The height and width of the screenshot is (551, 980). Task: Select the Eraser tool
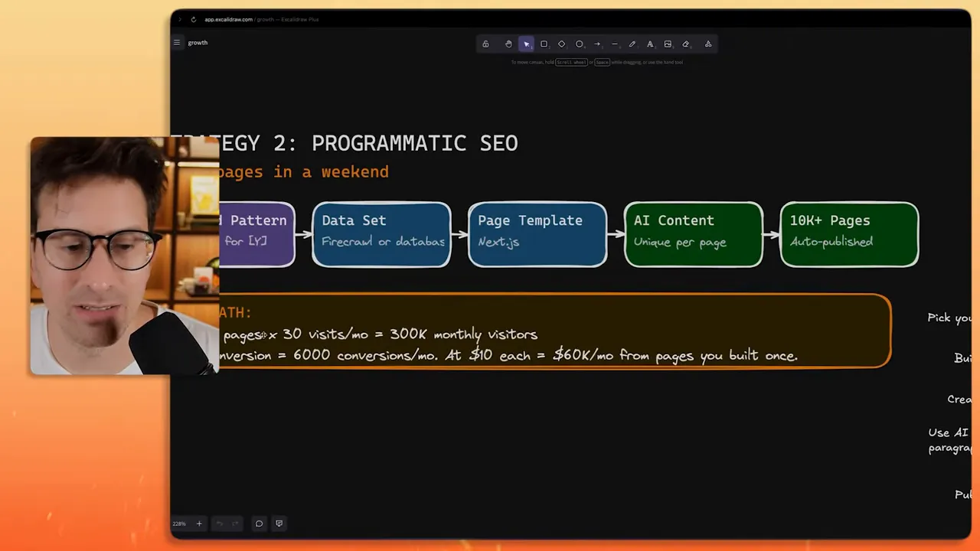point(685,44)
